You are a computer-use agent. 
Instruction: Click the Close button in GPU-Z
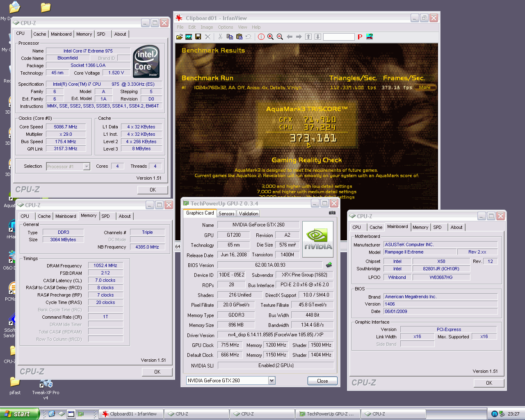click(322, 381)
